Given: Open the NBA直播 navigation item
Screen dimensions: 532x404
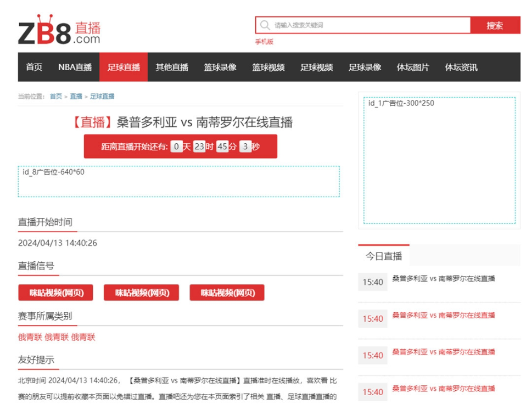Looking at the screenshot, I should pyautogui.click(x=75, y=67).
